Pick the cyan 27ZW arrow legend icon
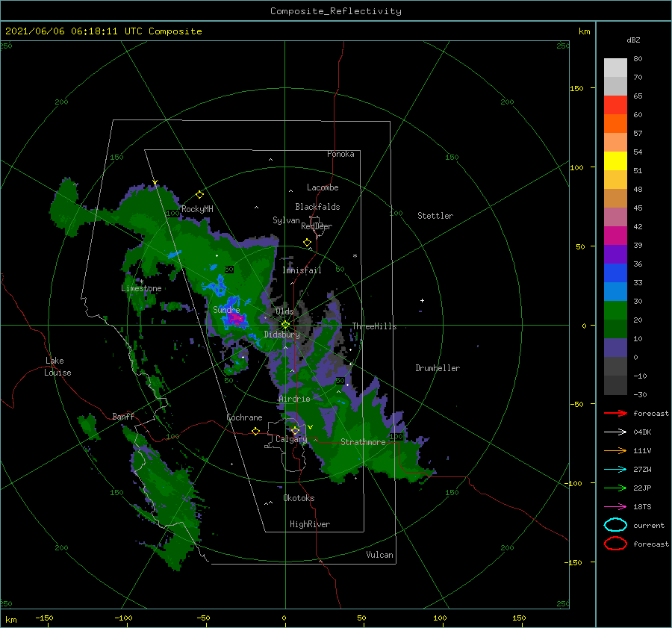This screenshot has height=628, width=672. click(615, 470)
